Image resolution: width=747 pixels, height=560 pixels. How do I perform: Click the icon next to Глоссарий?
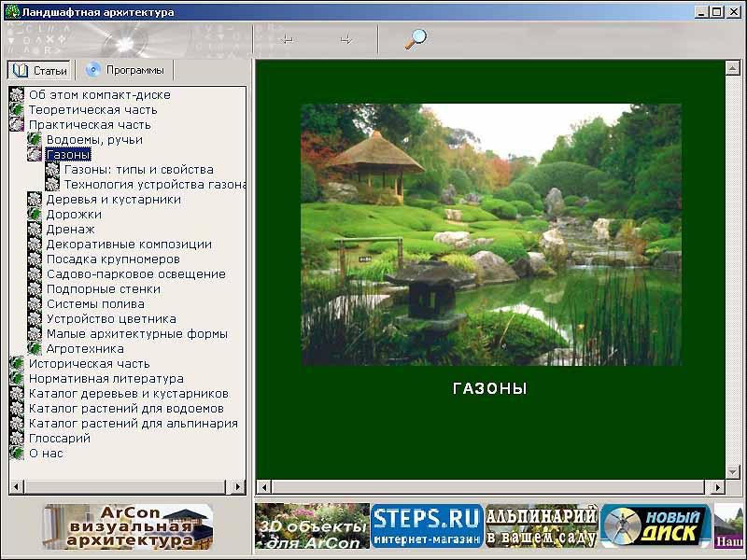coord(17,439)
